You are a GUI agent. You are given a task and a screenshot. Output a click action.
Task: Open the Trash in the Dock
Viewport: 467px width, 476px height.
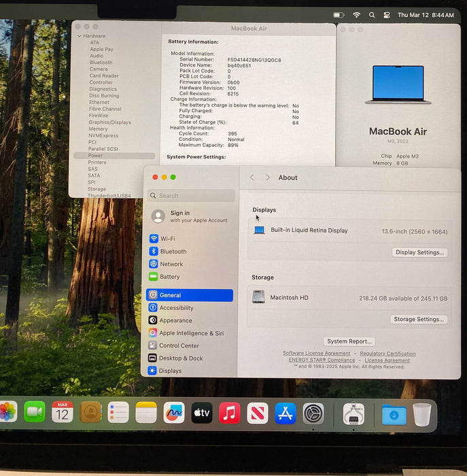421,414
